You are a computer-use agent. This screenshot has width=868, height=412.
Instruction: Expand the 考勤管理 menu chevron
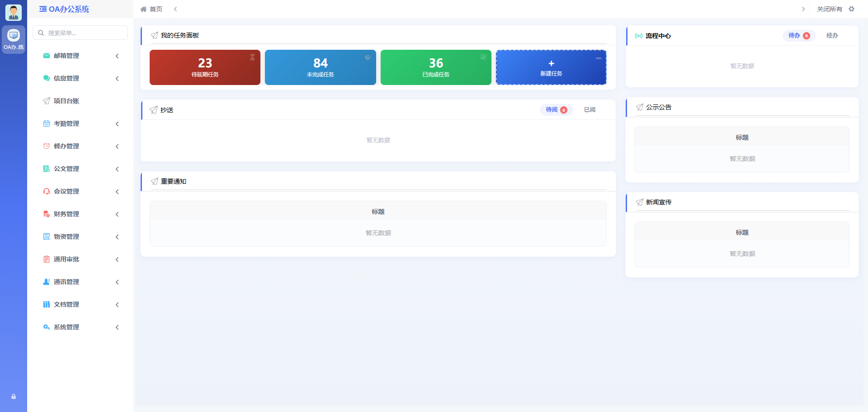117,124
